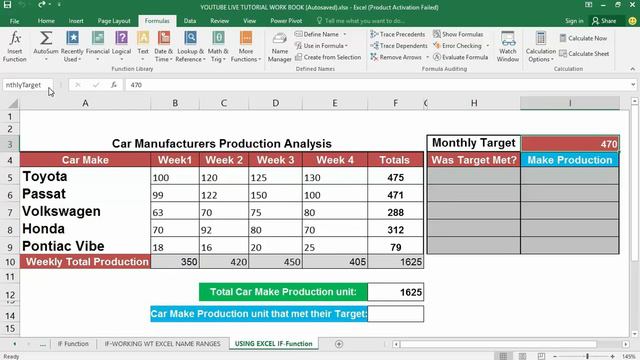
Task: Show hidden sheet tabs via ellipsis
Action: pos(43,344)
